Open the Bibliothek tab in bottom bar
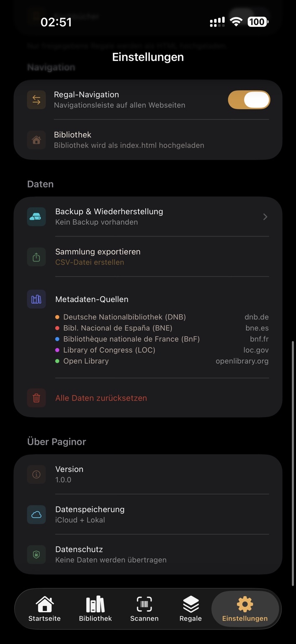 95,609
